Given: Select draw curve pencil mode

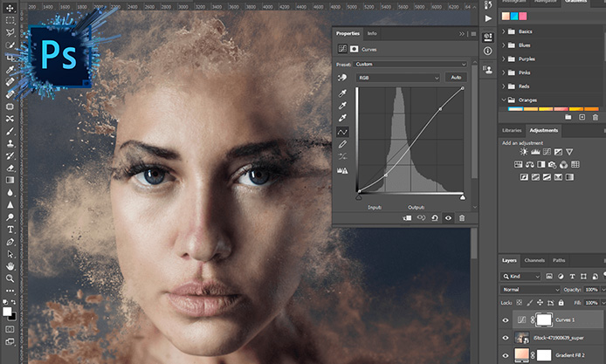Looking at the screenshot, I should (342, 145).
